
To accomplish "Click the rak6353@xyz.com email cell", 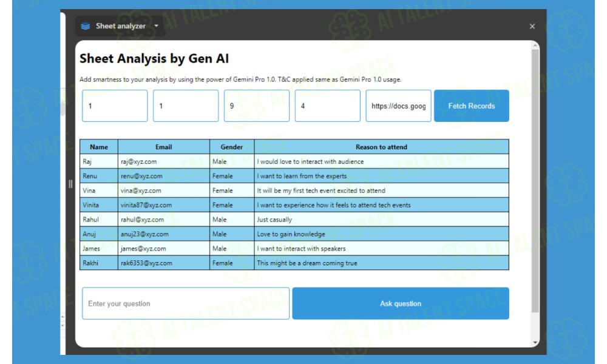I will [x=164, y=263].
